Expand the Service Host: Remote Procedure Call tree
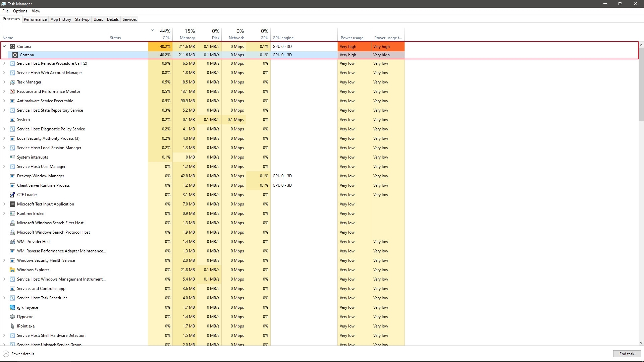Screen dimensions: 644x362 [x=4, y=63]
